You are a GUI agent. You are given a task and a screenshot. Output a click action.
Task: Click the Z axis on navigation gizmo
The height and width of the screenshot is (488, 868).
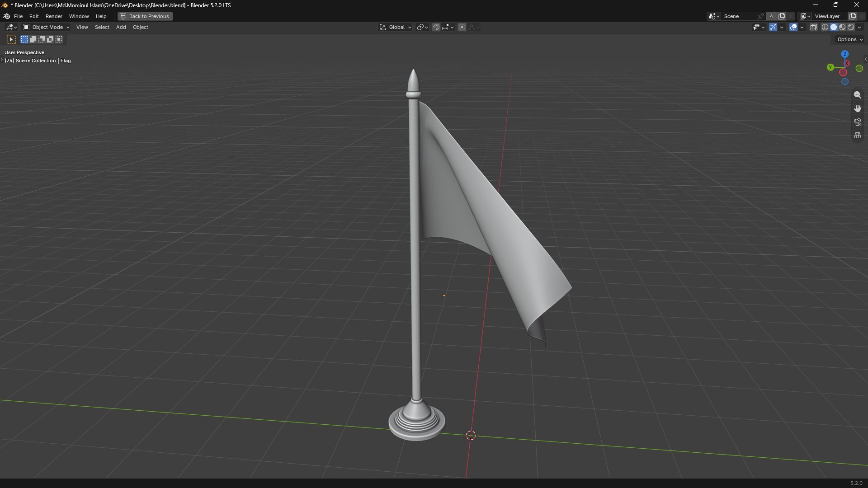coord(844,54)
